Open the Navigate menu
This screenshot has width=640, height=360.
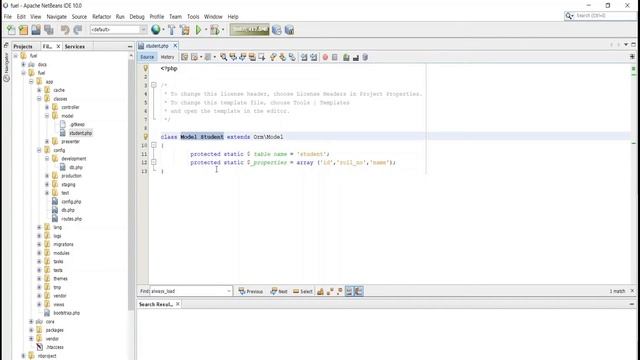point(56,17)
